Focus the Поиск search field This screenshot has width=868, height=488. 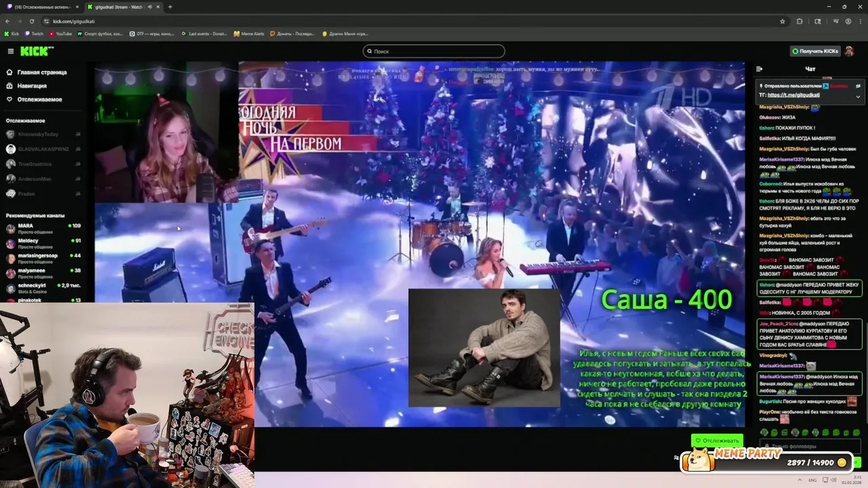[x=434, y=52]
